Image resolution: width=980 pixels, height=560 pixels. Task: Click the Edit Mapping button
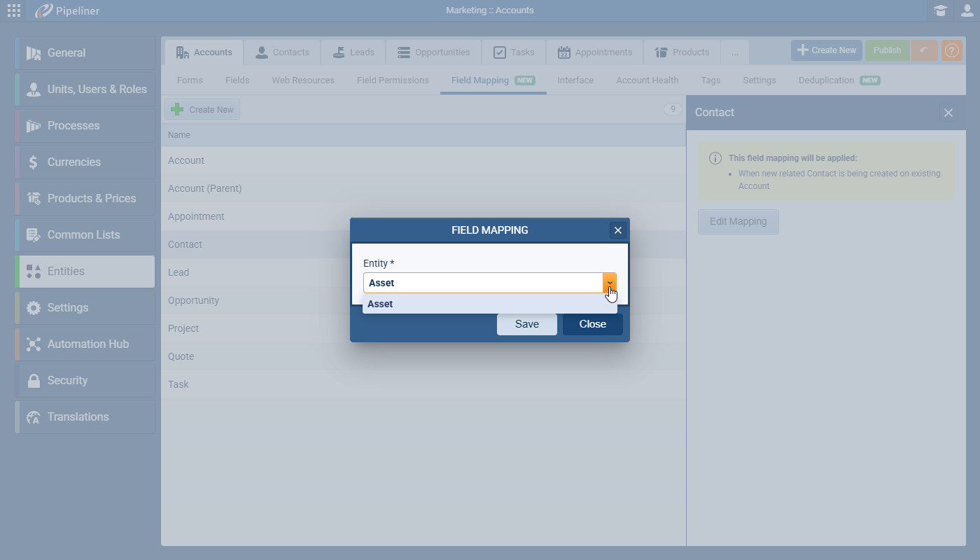tap(738, 222)
